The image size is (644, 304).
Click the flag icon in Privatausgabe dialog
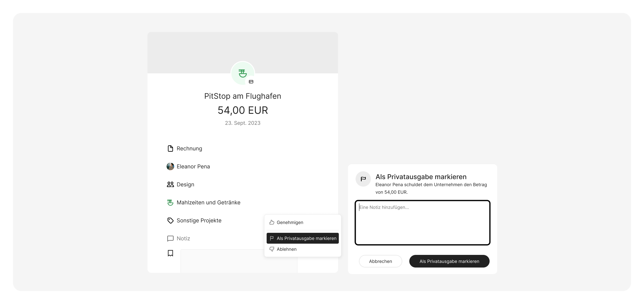pos(363,179)
